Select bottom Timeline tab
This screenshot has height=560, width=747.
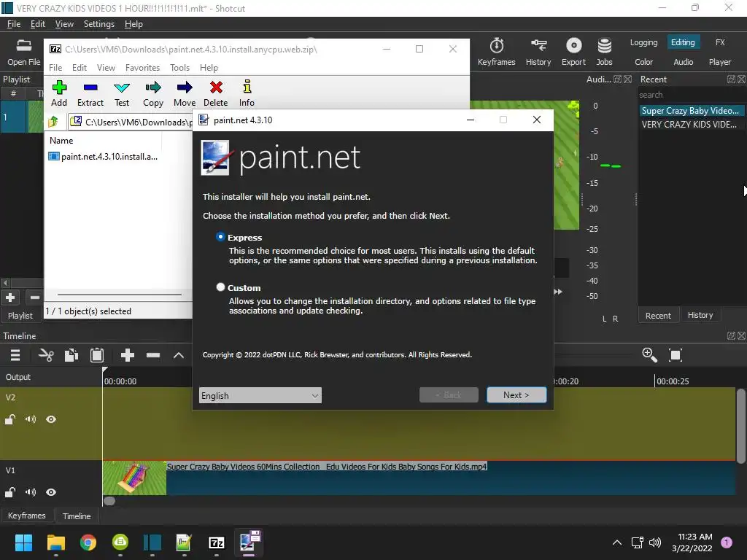(x=77, y=516)
